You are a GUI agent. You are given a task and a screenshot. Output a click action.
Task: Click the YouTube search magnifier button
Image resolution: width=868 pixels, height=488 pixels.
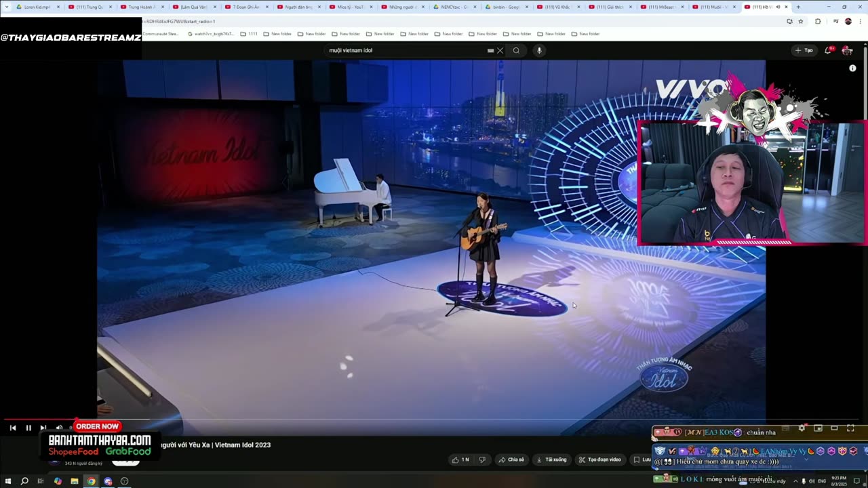click(x=516, y=50)
